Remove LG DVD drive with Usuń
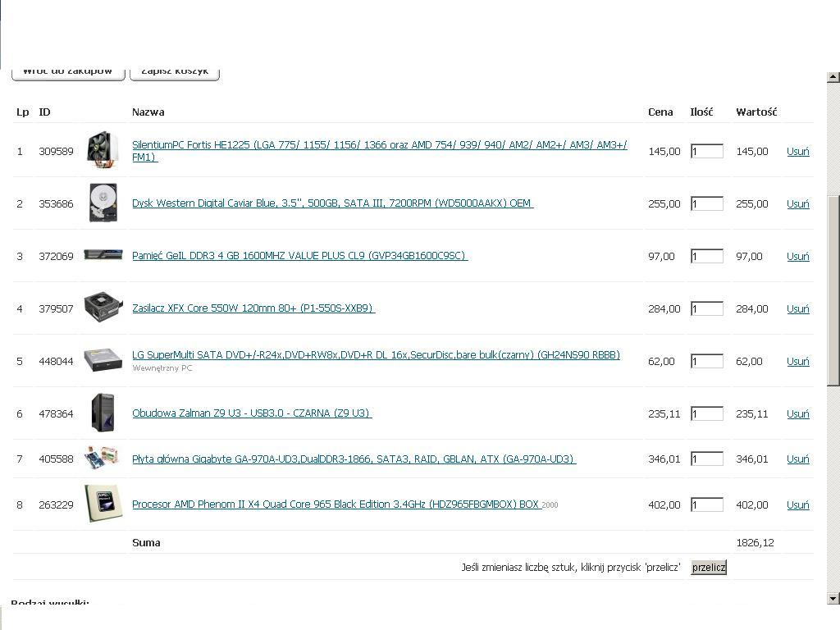 [797, 362]
